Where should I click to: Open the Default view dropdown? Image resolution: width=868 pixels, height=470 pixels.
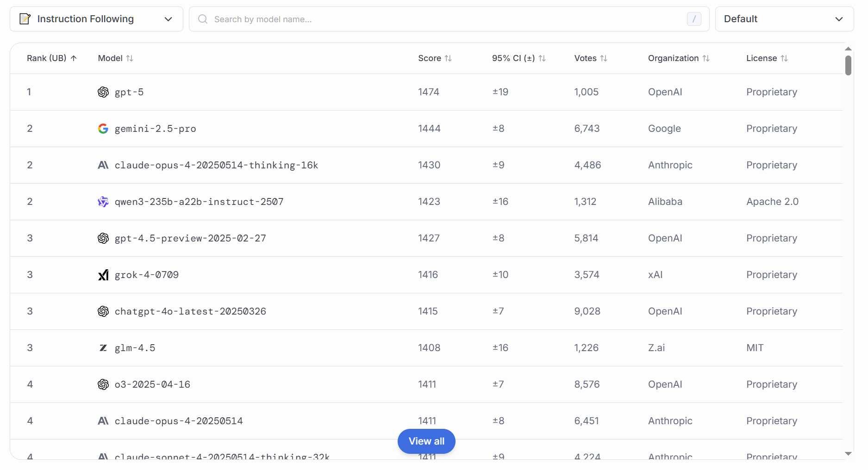[784, 19]
